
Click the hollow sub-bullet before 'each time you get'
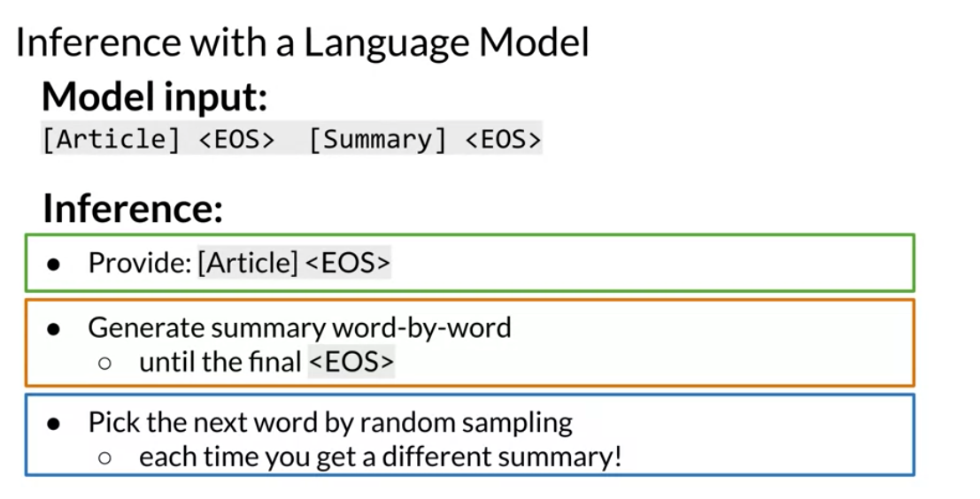pos(105,457)
